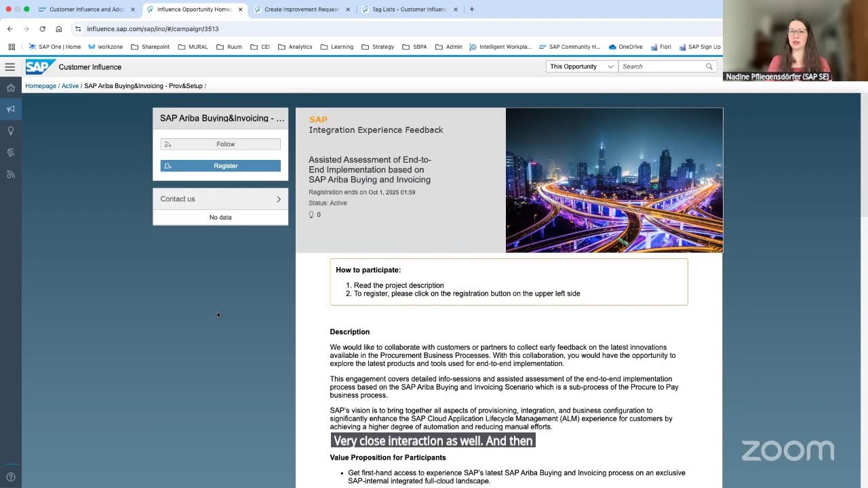Select the campaigns megaphone sidebar icon
The height and width of the screenshot is (488, 868).
(x=11, y=109)
